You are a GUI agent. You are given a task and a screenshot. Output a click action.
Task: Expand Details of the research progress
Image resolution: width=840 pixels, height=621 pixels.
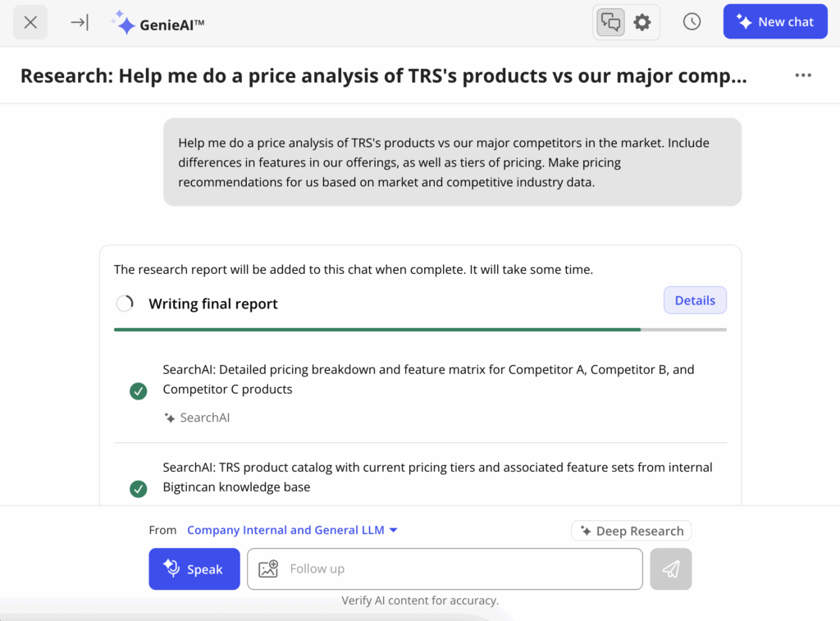(695, 299)
